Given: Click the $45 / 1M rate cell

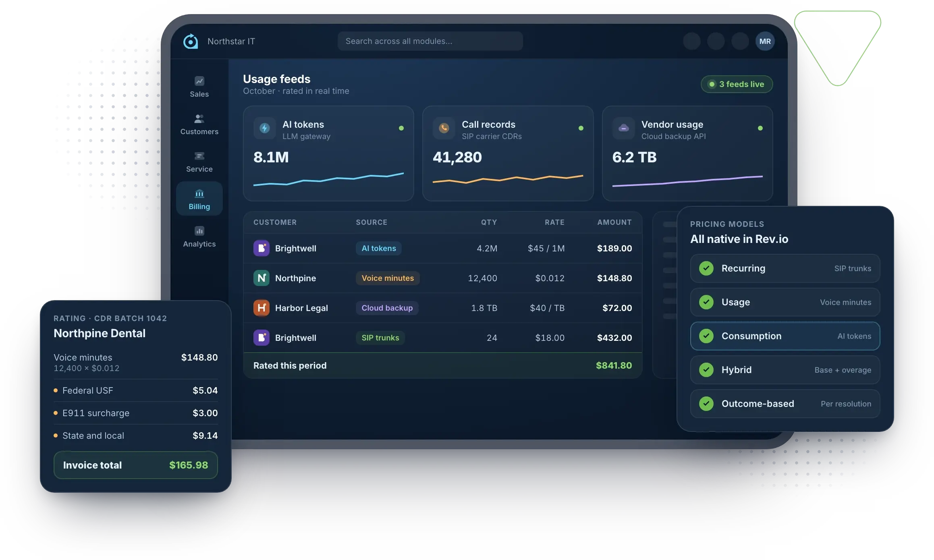Looking at the screenshot, I should (x=546, y=248).
